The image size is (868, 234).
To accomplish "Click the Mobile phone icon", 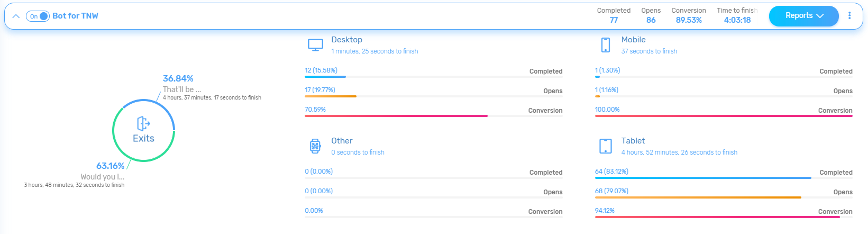I will (x=606, y=45).
